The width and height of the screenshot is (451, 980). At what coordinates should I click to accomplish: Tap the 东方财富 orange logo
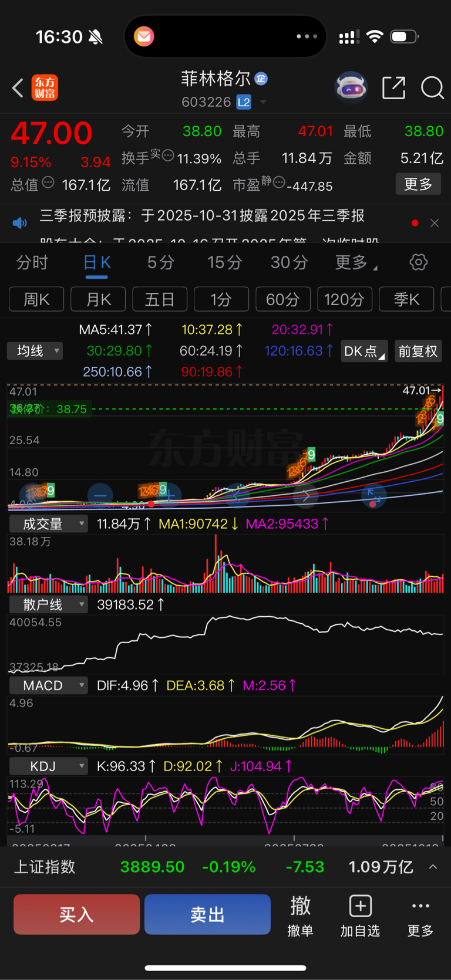pyautogui.click(x=45, y=88)
